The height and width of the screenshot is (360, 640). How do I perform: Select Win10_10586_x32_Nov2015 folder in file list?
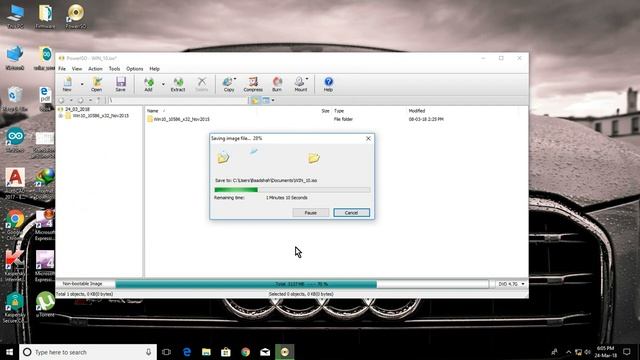click(178, 119)
